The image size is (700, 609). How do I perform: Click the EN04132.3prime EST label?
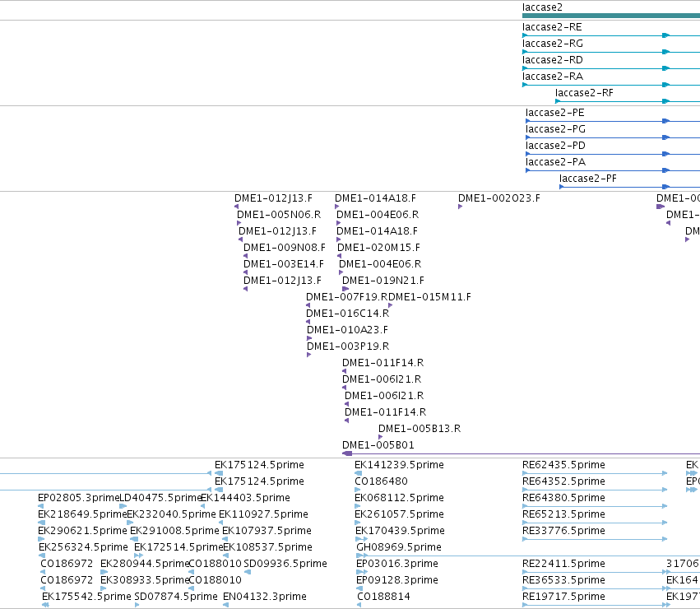pyautogui.click(x=265, y=597)
